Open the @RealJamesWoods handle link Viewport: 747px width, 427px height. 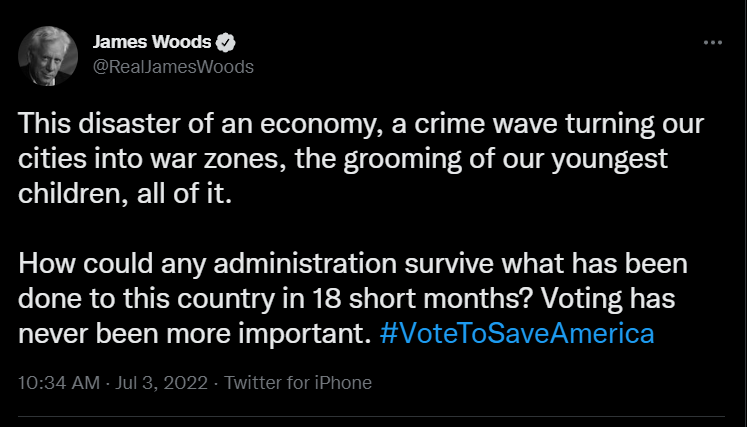coord(173,67)
